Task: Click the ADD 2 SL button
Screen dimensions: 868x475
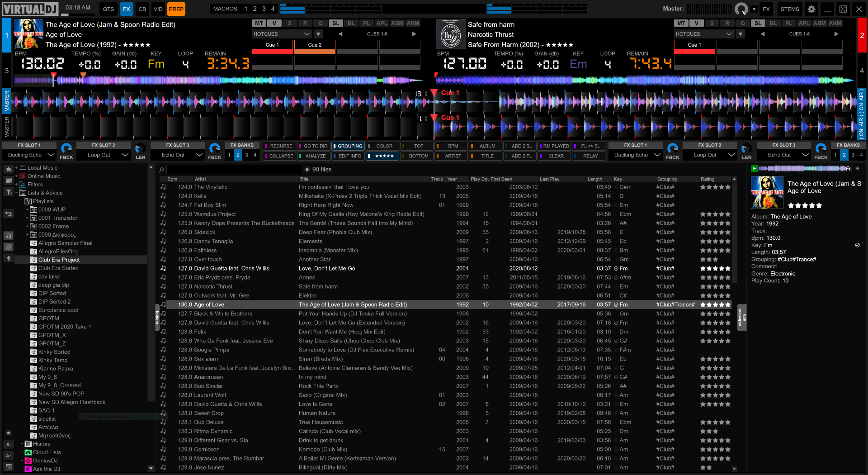Action: click(520, 146)
